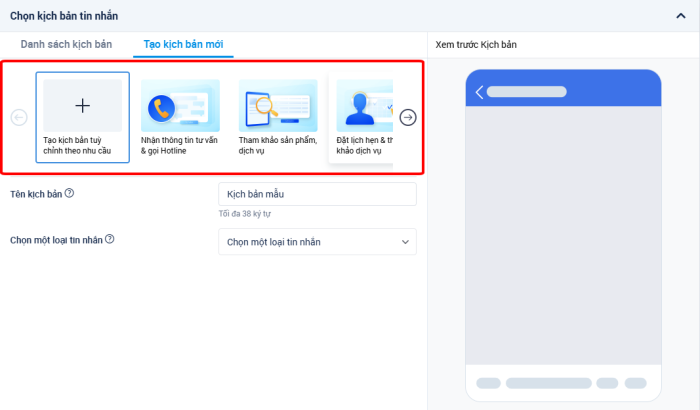Click the right arrow to see more templates
The image size is (700, 410).
pos(408,118)
